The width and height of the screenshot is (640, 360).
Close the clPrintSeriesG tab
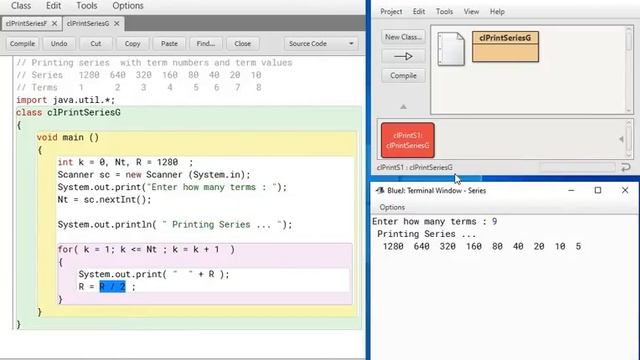click(117, 24)
